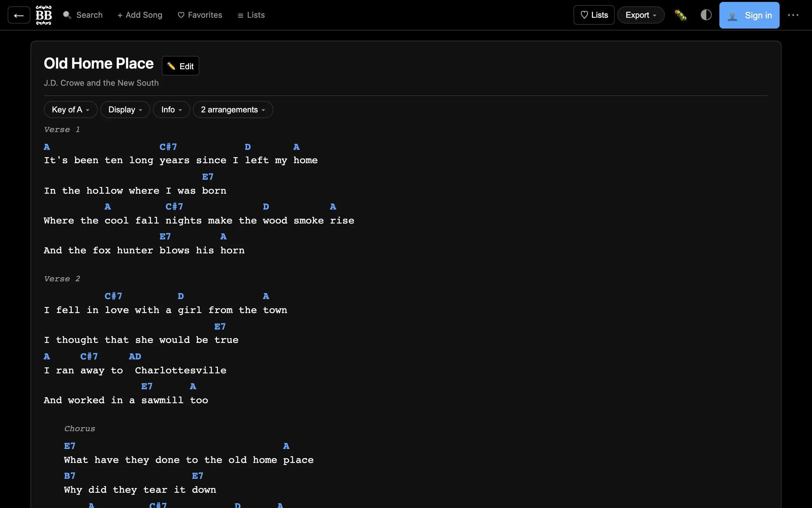Toggle the dark/light theme contrast icon
The width and height of the screenshot is (812, 508).
706,15
